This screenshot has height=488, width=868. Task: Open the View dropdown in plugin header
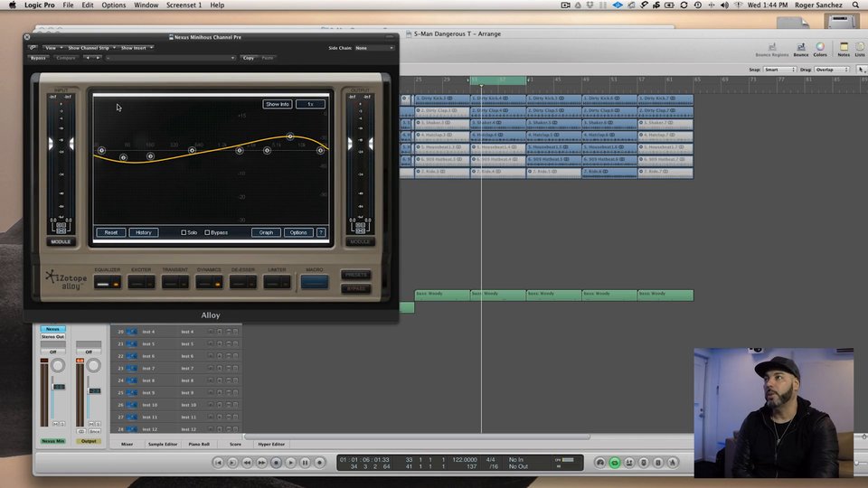[53, 48]
